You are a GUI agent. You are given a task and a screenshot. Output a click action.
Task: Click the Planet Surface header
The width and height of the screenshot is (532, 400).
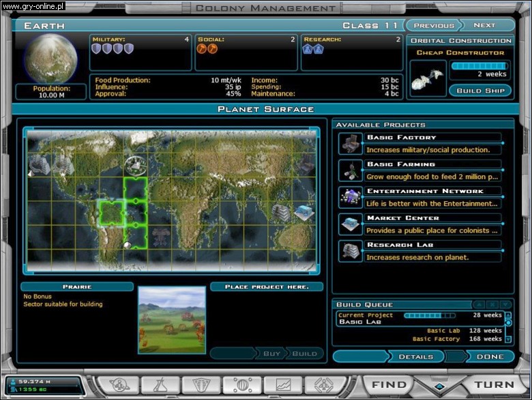point(266,109)
